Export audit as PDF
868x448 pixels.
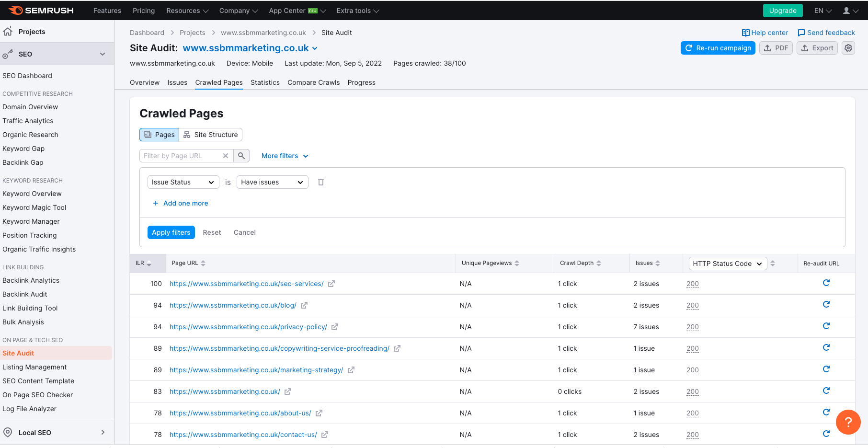(776, 48)
